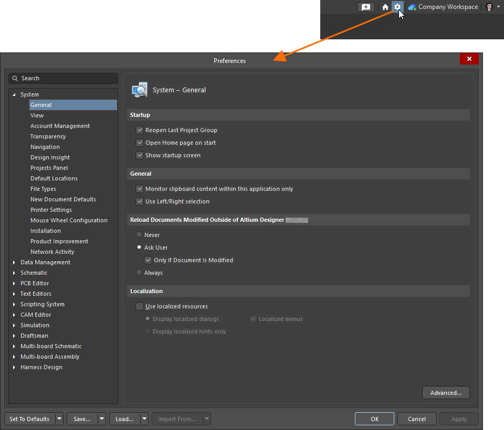Viewport: 504px width, 430px height.
Task: Expand the PCB Editor section
Action: click(x=14, y=283)
